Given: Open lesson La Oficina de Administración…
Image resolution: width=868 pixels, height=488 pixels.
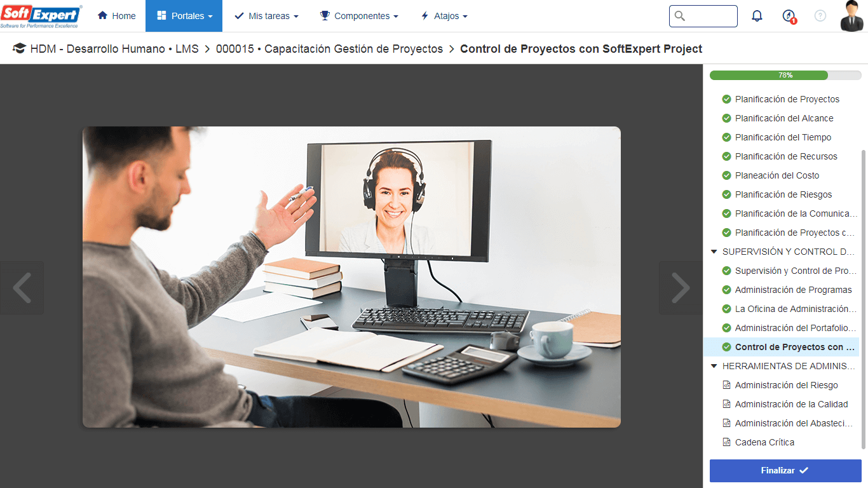Looking at the screenshot, I should click(796, 309).
